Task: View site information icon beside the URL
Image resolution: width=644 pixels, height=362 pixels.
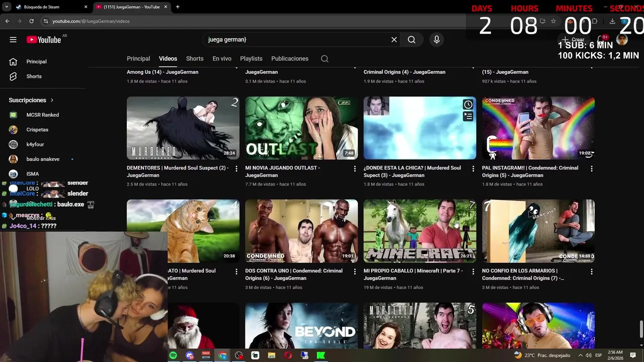Action: pyautogui.click(x=46, y=21)
